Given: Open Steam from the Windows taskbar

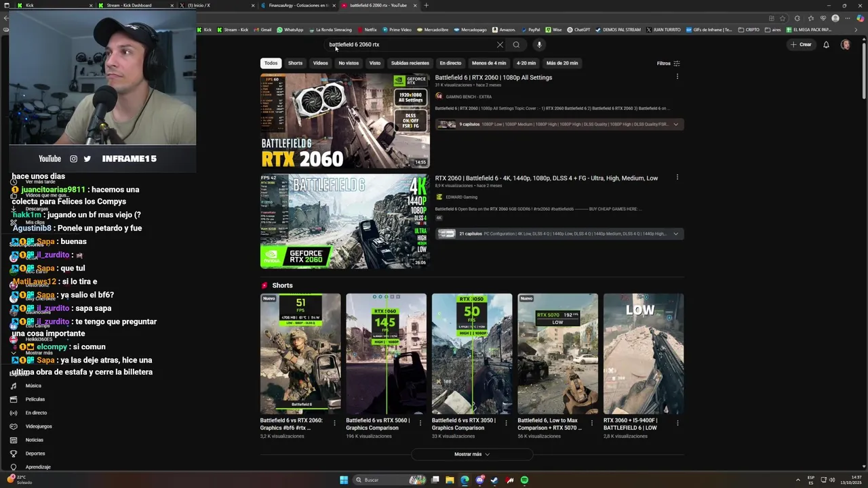Looking at the screenshot, I should coord(494,480).
